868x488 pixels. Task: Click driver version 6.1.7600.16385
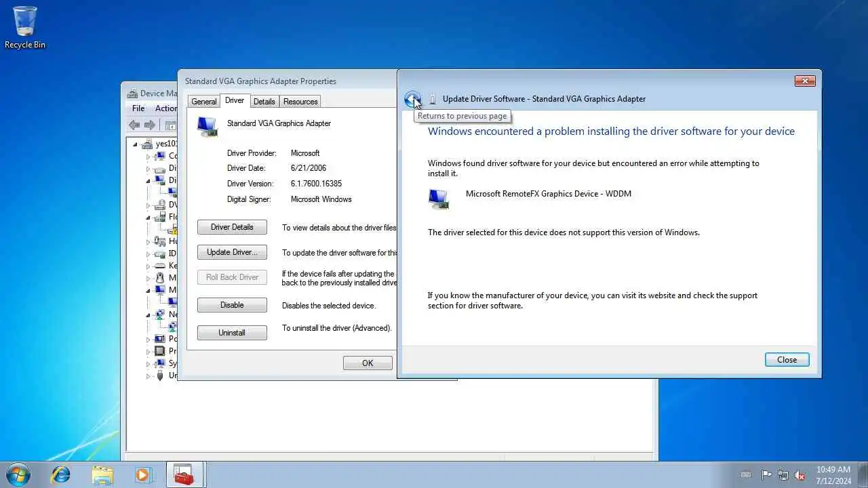(x=316, y=184)
